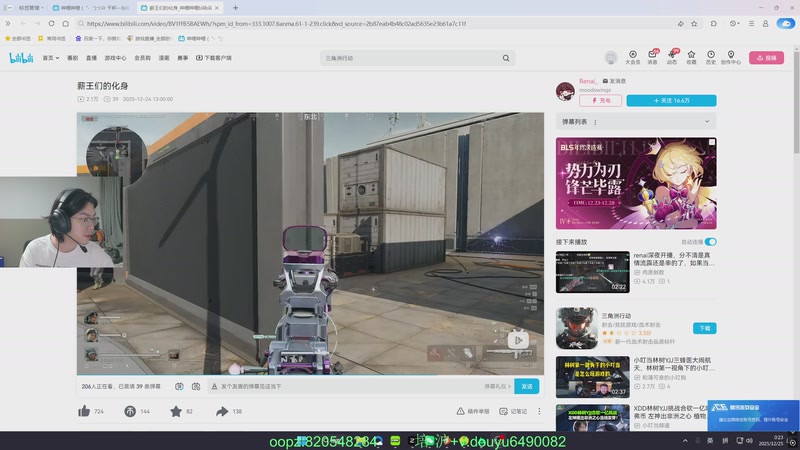Send danmaku with 发送 button
This screenshot has height=450, width=800.
[x=527, y=387]
